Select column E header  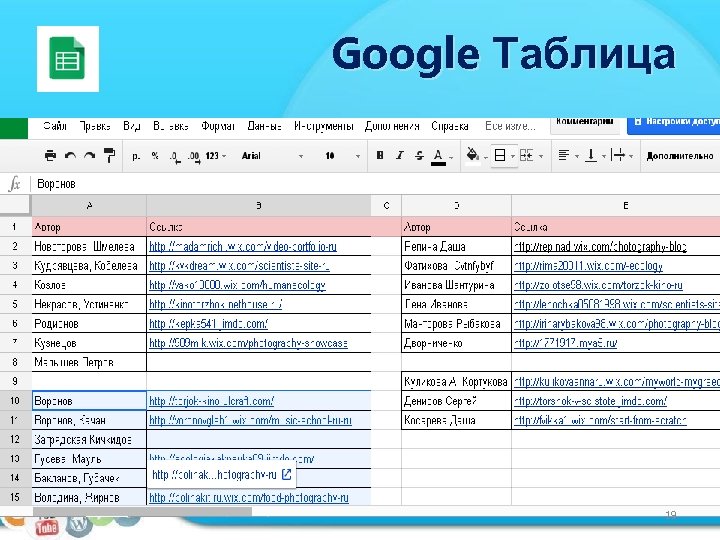coord(616,205)
